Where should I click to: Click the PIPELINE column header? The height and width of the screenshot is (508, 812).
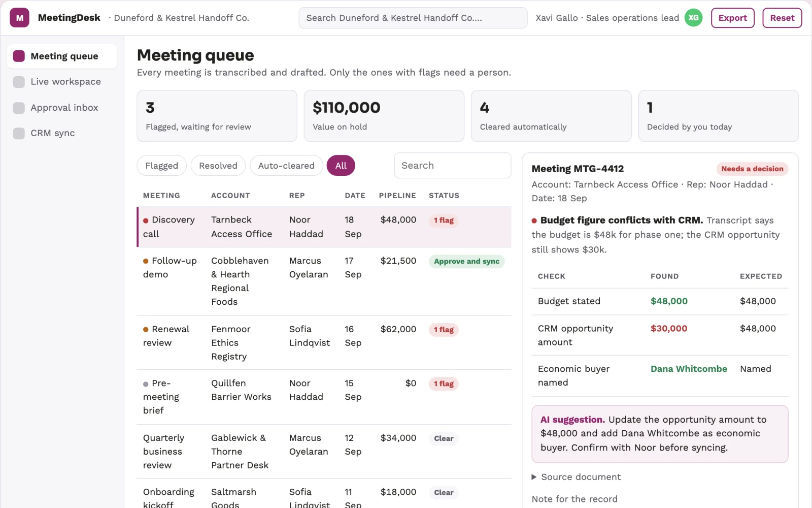(397, 196)
